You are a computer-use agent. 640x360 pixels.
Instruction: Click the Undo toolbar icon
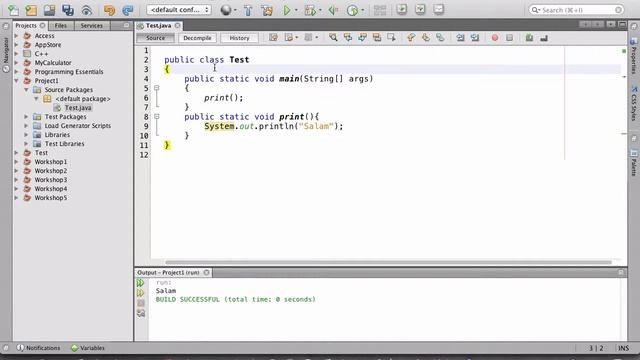(x=109, y=10)
